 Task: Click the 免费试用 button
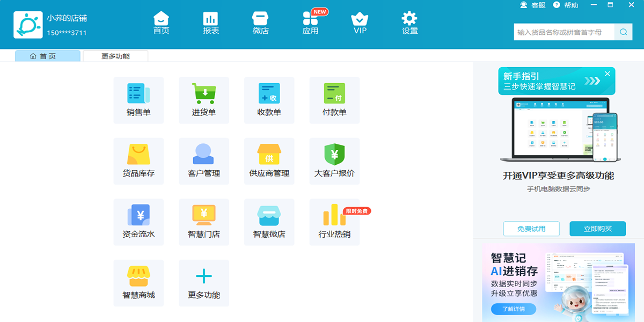tap(531, 229)
